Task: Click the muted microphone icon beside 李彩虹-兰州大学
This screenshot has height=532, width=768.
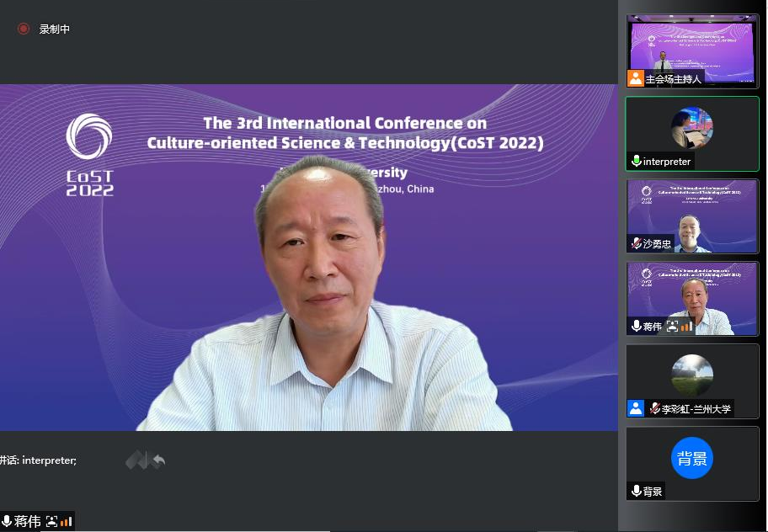Action: click(655, 408)
